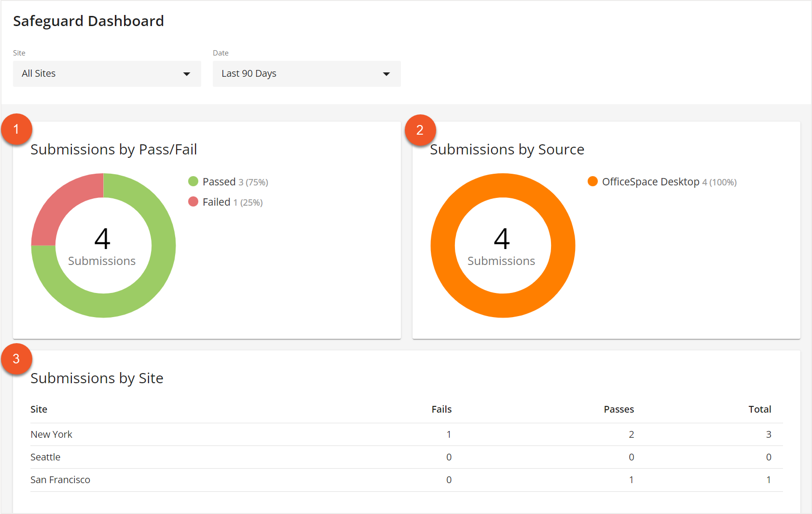Viewport: 812px width, 514px height.
Task: Click the Submissions by Source heading
Action: [x=507, y=150]
